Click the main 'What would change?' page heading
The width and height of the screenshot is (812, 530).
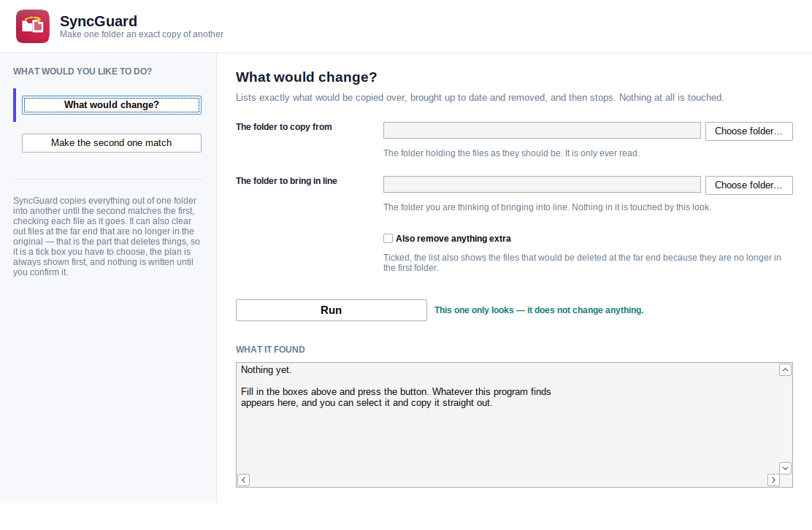pyautogui.click(x=306, y=77)
